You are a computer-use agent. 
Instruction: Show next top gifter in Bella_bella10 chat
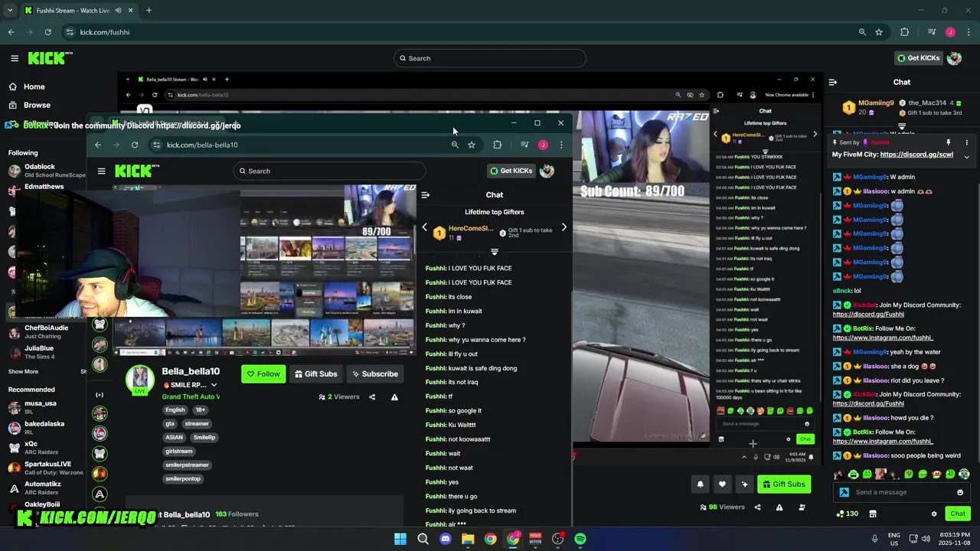564,227
